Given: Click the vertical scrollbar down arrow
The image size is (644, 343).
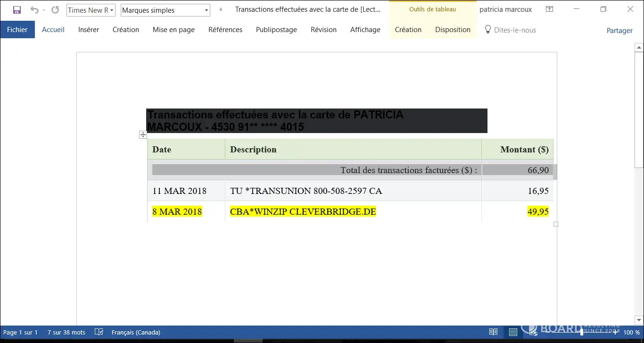Looking at the screenshot, I should pyautogui.click(x=639, y=320).
